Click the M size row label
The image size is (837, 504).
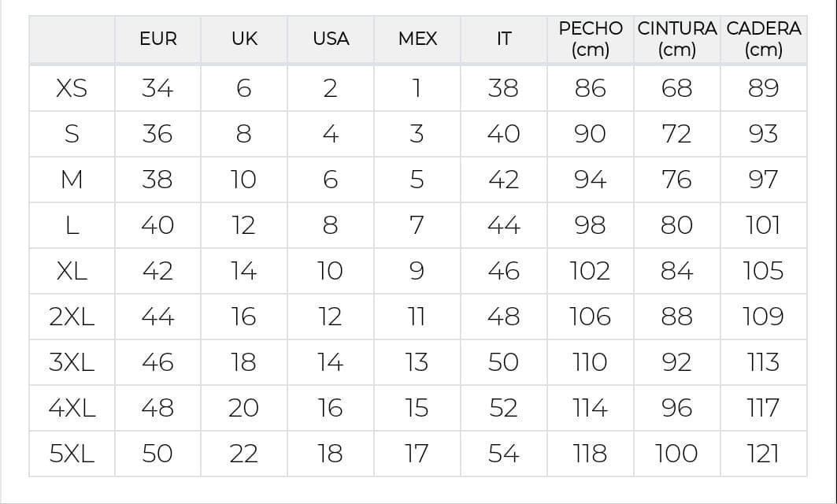(72, 180)
